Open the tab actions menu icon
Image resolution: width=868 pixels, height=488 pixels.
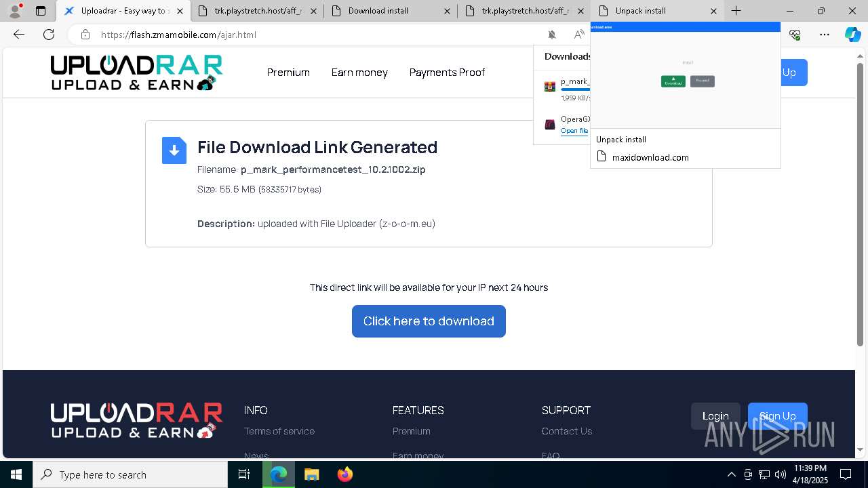[41, 11]
